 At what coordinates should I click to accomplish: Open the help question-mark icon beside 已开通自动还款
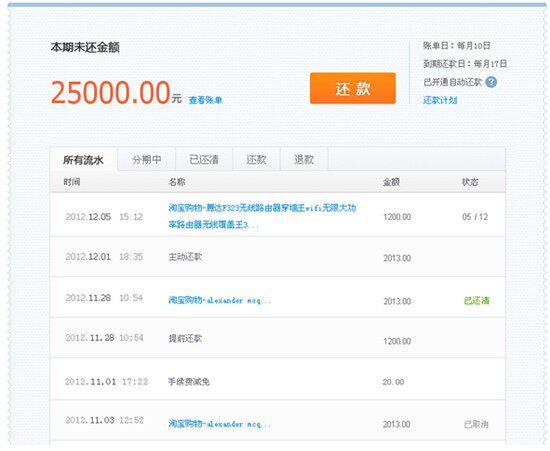[491, 82]
